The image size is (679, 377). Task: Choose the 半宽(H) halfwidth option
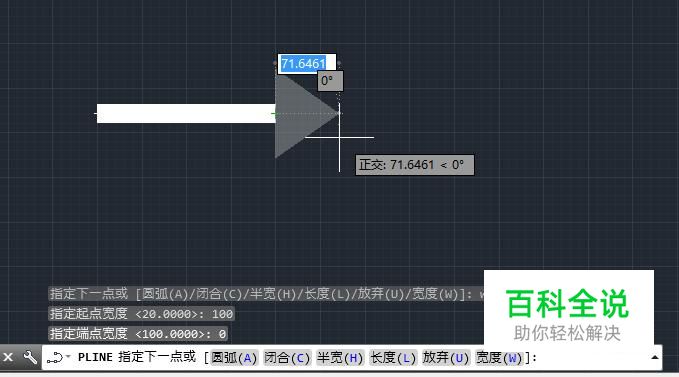[340, 358]
